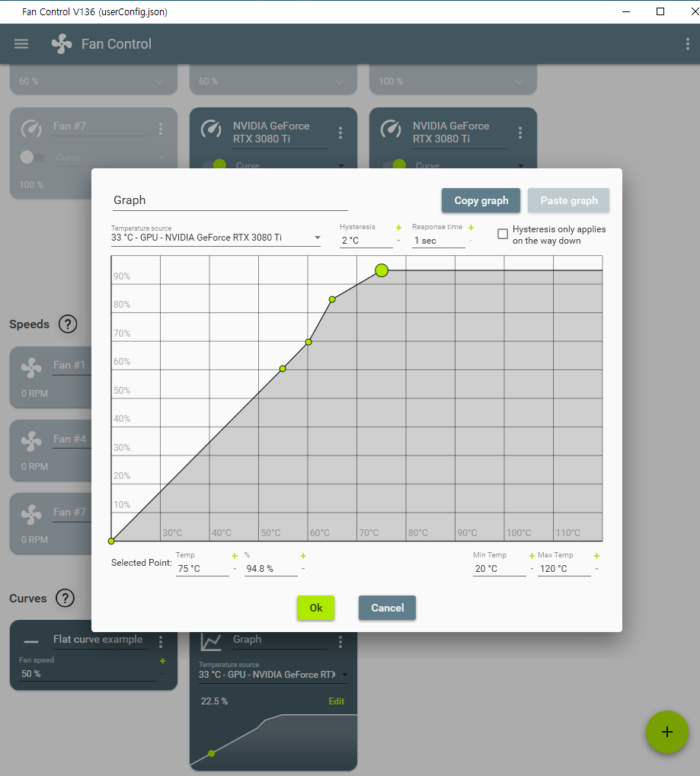Check Hysteresis only applies on way down
The width and height of the screenshot is (700, 776).
503,234
